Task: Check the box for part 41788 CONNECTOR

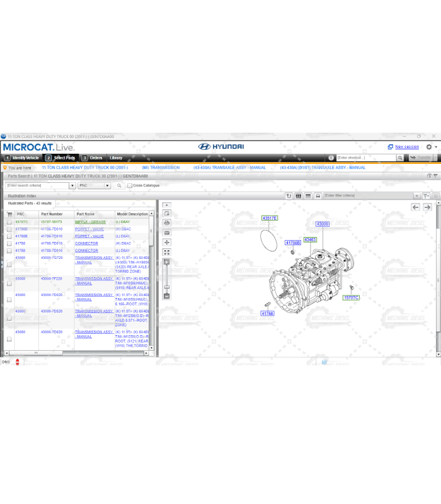Action: 9,243
